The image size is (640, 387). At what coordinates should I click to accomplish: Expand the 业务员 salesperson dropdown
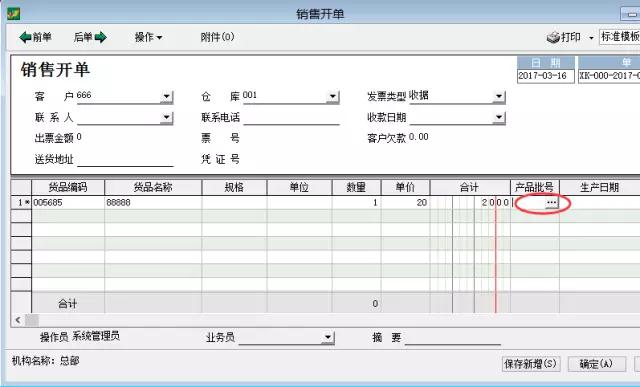[x=328, y=338]
